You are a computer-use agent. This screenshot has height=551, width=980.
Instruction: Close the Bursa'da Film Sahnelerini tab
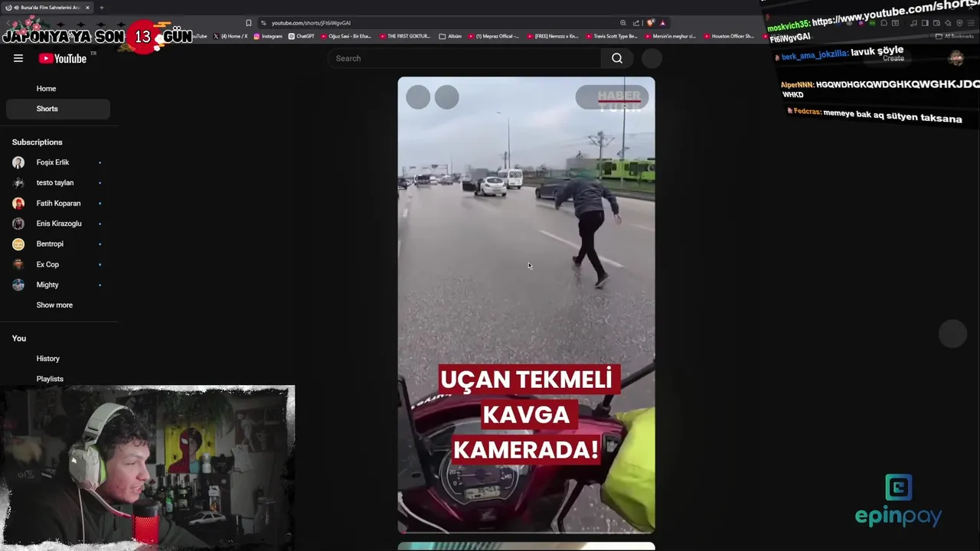pos(87,8)
